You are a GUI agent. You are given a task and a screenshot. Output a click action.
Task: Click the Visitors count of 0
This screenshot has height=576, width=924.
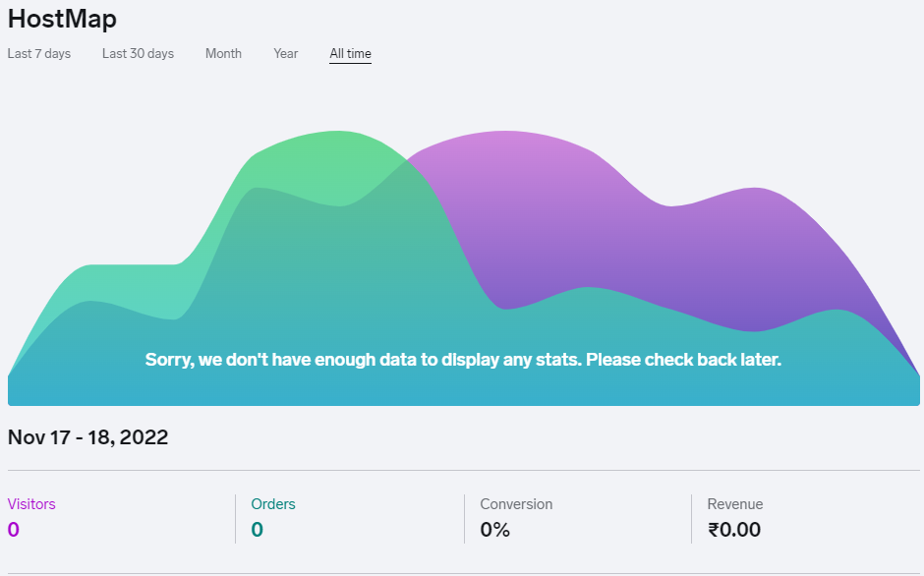pos(14,530)
